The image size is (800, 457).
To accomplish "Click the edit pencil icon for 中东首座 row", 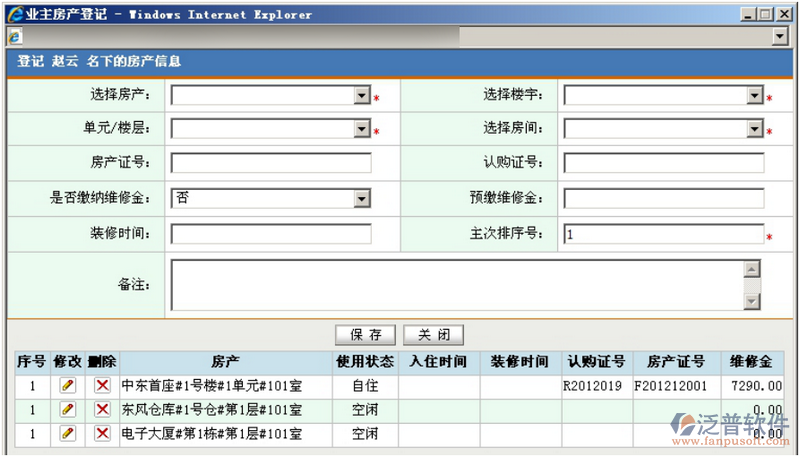I will pyautogui.click(x=67, y=384).
